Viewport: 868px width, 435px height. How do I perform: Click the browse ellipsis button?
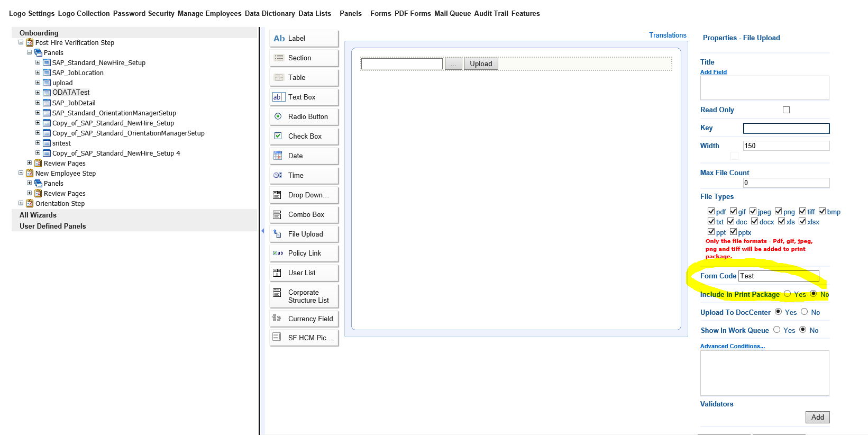point(453,64)
